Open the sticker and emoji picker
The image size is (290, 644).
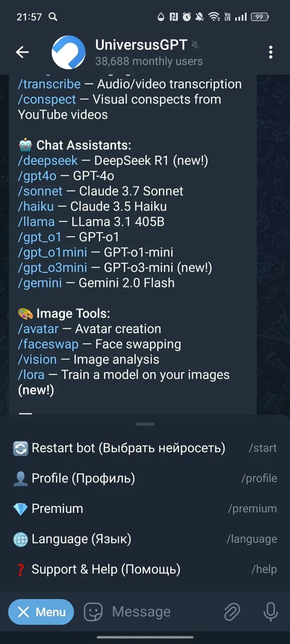click(93, 612)
